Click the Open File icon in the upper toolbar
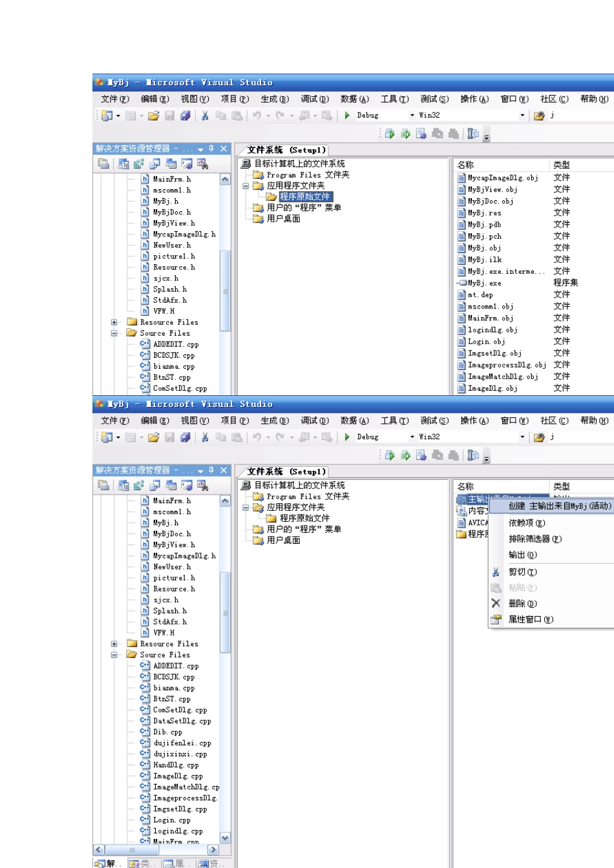Image resolution: width=614 pixels, height=868 pixels. click(154, 116)
